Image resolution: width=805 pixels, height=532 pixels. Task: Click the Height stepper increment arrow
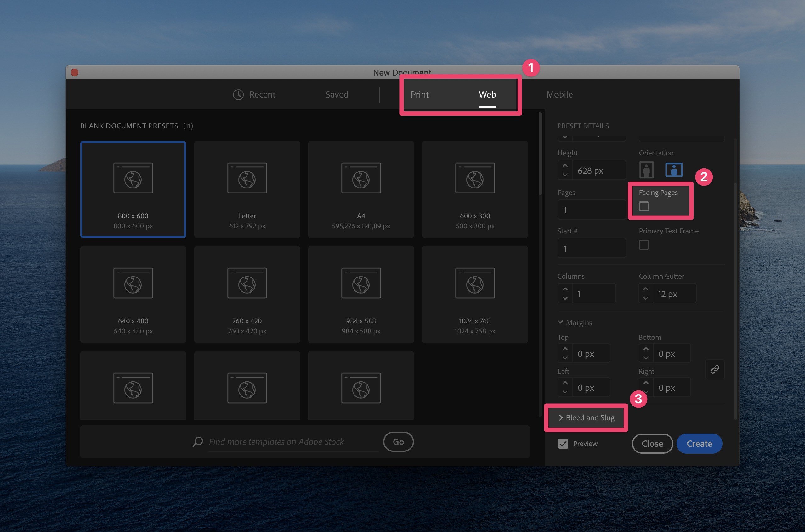tap(565, 166)
